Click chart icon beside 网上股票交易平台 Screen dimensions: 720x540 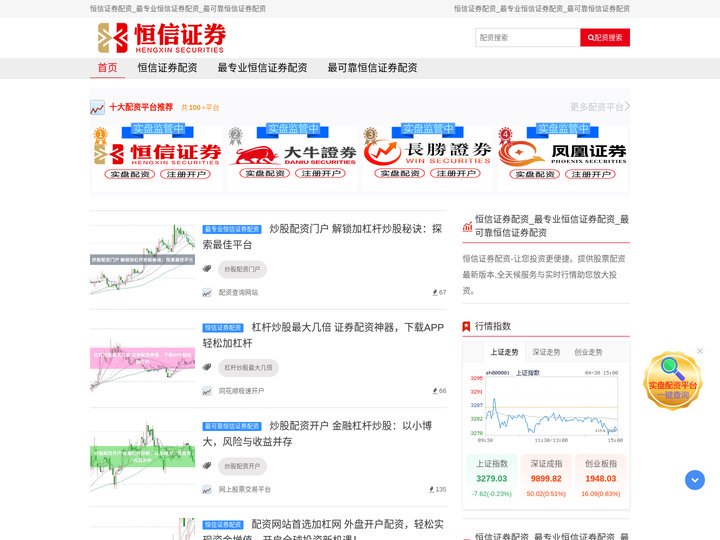(x=207, y=490)
